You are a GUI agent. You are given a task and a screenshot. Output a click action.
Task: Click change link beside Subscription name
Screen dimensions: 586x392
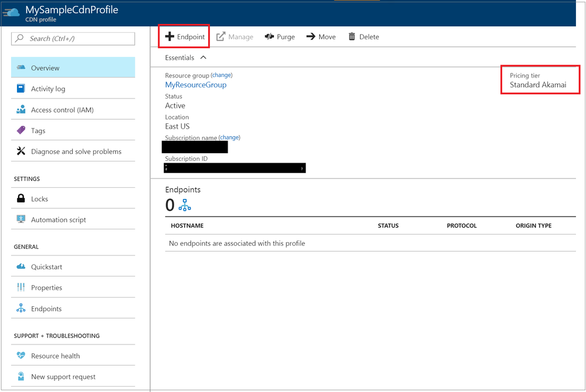point(229,137)
